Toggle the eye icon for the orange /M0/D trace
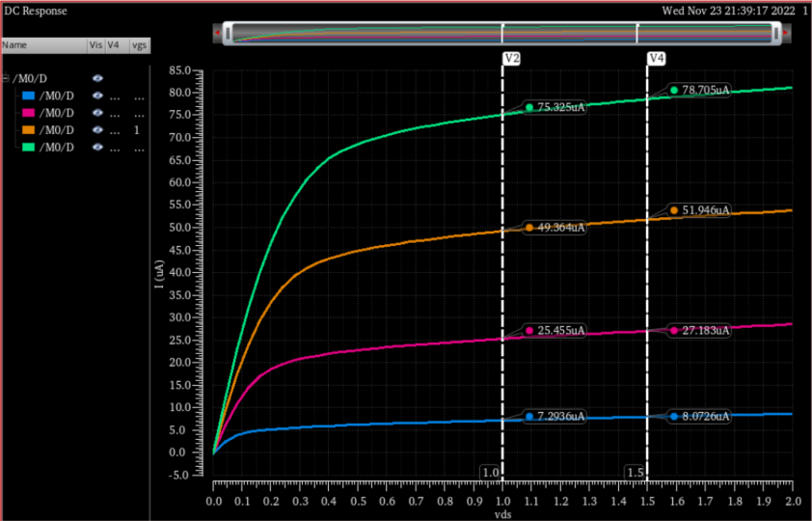Image resolution: width=812 pixels, height=521 pixels. (x=97, y=130)
